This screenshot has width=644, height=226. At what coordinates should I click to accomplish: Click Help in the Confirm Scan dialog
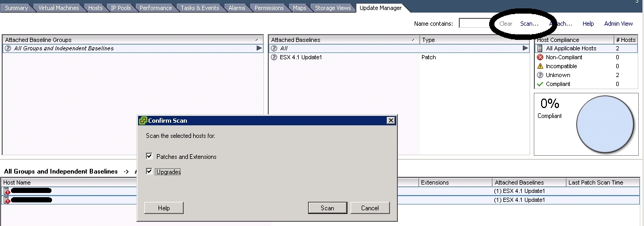click(x=164, y=208)
